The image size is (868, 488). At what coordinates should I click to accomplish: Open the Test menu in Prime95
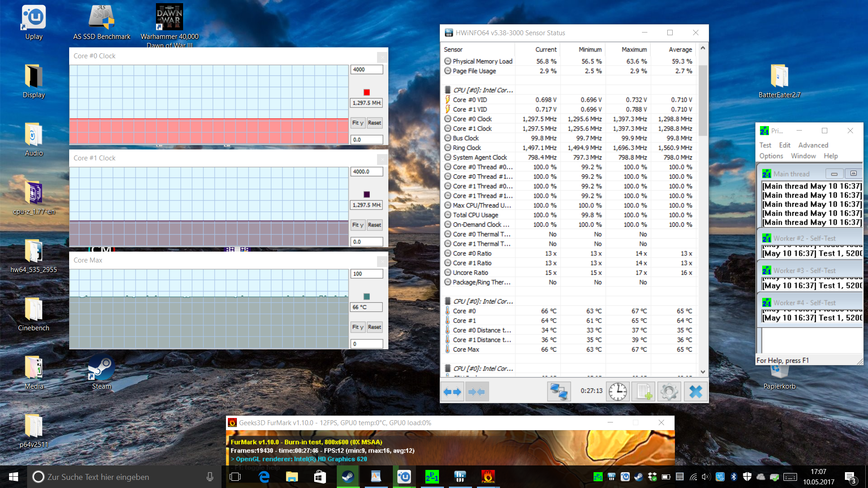pyautogui.click(x=765, y=145)
